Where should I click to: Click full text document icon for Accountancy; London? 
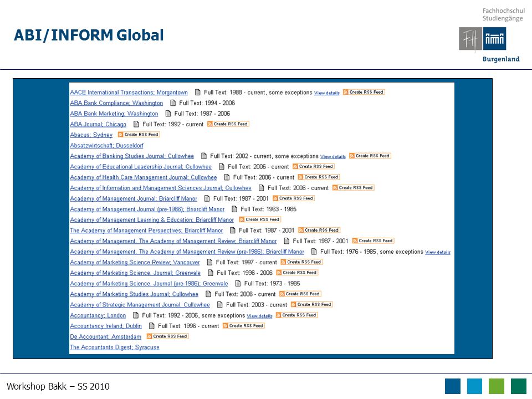tap(135, 315)
